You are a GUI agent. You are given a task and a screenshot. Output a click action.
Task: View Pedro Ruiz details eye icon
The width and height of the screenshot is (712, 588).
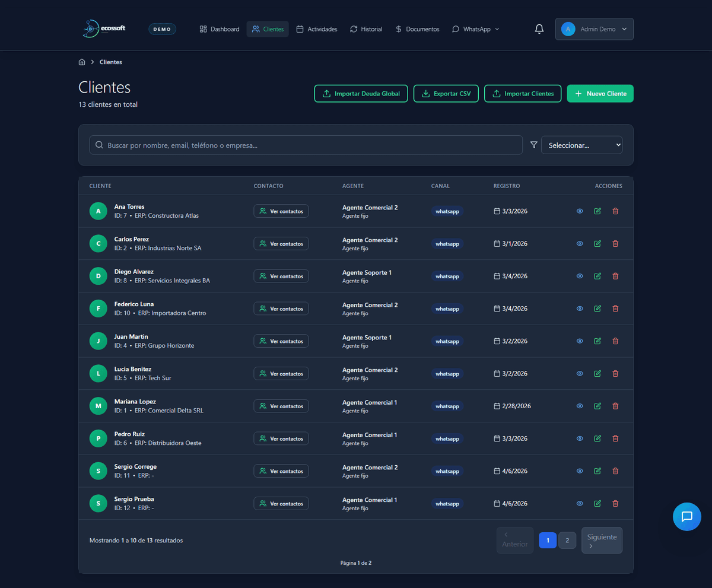click(580, 438)
